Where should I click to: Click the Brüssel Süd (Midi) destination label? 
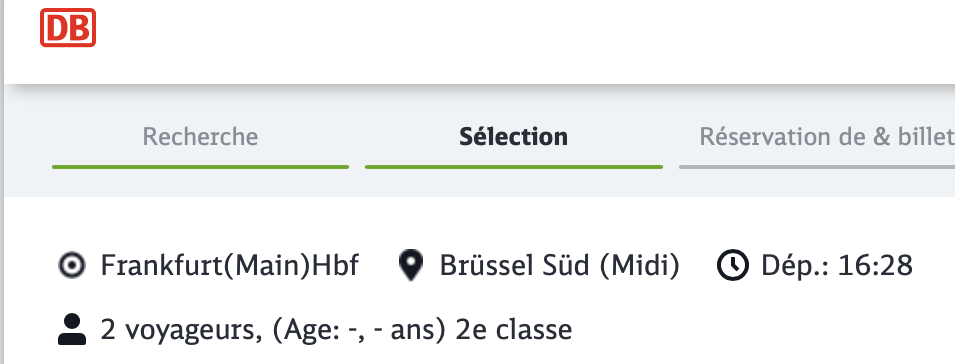(559, 266)
